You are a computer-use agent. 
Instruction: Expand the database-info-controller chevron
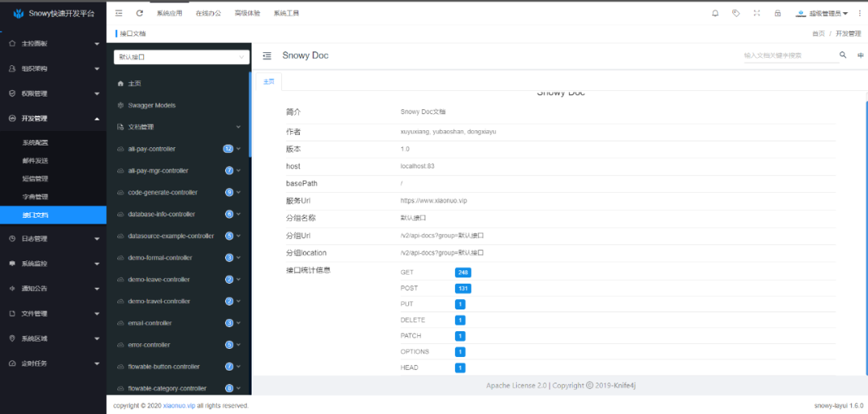coord(239,214)
